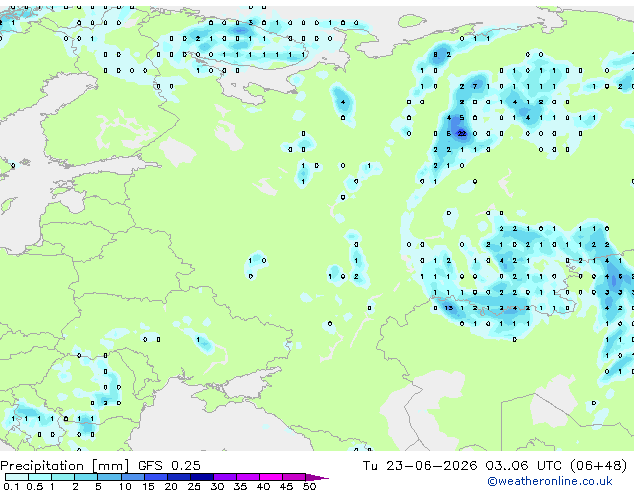Click the legend tick label '0.1'
634x490 pixels.
click(11, 486)
